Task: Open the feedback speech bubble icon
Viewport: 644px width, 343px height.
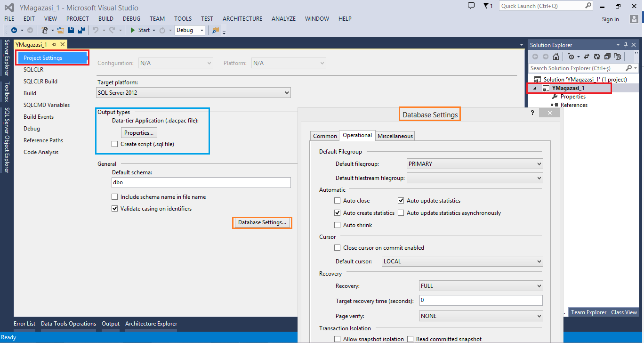Action: [x=471, y=6]
